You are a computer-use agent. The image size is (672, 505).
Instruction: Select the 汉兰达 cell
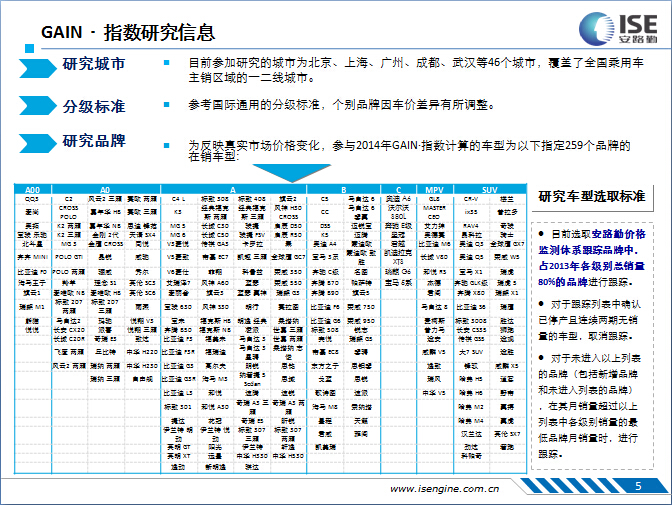click(x=471, y=434)
